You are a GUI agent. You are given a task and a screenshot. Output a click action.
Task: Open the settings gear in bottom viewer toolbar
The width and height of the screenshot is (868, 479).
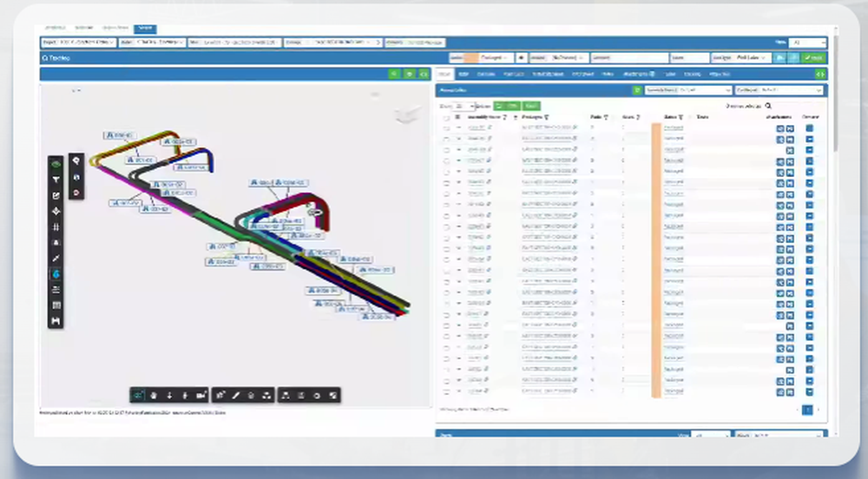(317, 395)
